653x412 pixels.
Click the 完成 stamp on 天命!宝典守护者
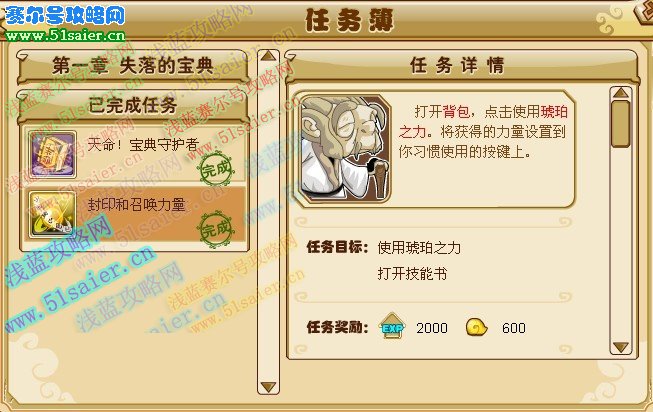pyautogui.click(x=216, y=169)
